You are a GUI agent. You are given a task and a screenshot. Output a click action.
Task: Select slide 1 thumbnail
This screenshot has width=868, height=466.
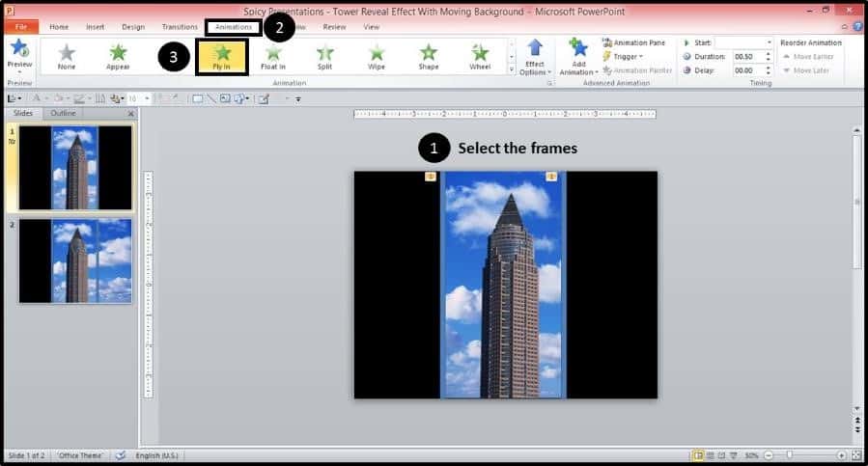(x=75, y=168)
